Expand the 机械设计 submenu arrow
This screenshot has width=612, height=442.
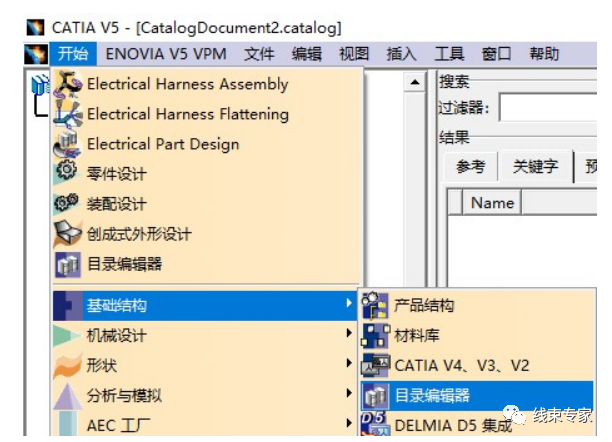[x=349, y=333]
